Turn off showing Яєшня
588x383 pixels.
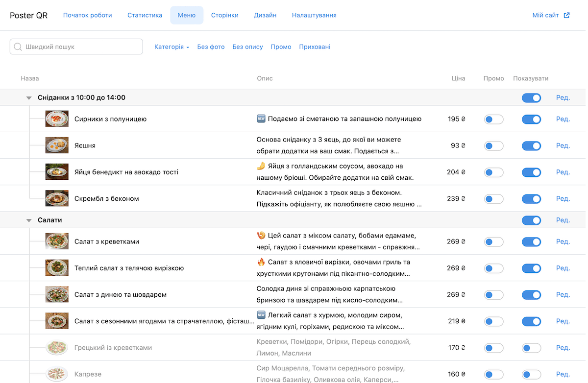[x=532, y=146]
